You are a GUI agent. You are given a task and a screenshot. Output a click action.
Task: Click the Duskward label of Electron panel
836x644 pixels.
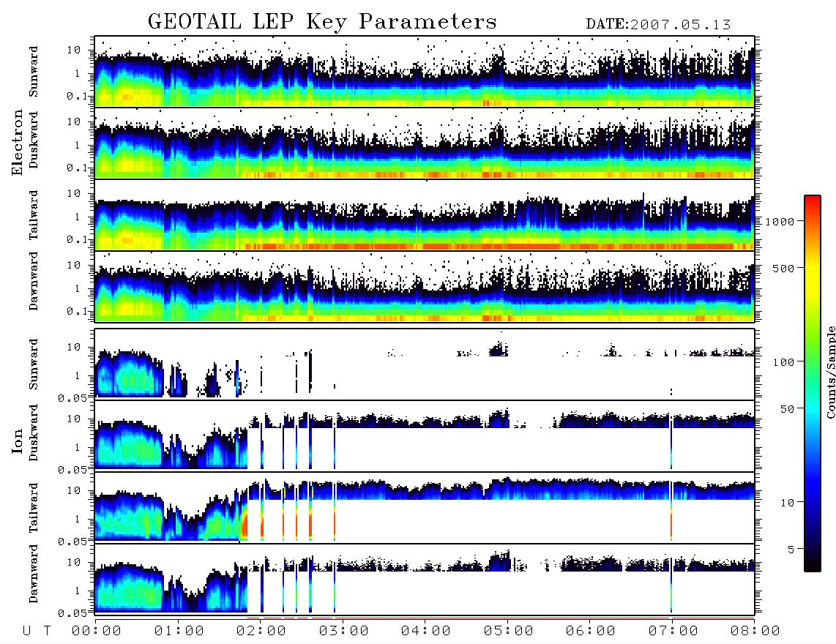pos(34,140)
